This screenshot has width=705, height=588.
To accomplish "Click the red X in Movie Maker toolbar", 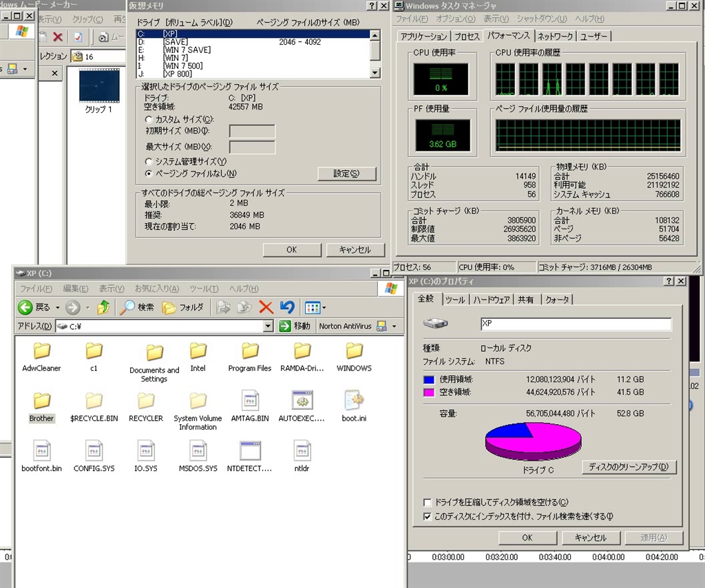I will 58,37.
